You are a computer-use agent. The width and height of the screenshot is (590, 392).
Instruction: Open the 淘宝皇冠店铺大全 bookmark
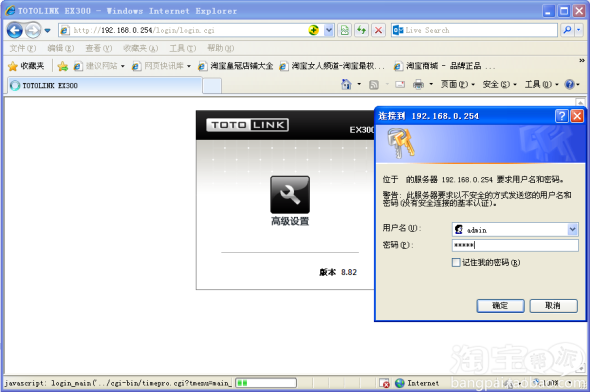point(236,66)
